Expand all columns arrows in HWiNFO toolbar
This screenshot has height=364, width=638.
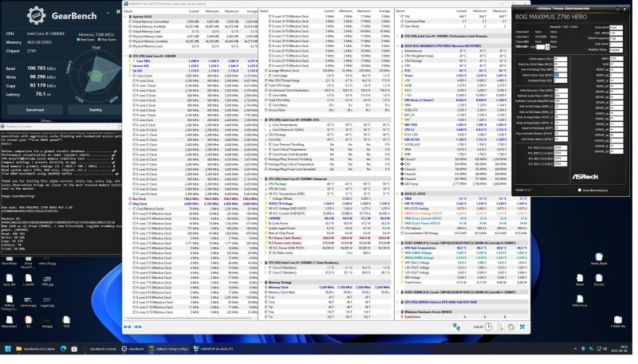point(128,327)
